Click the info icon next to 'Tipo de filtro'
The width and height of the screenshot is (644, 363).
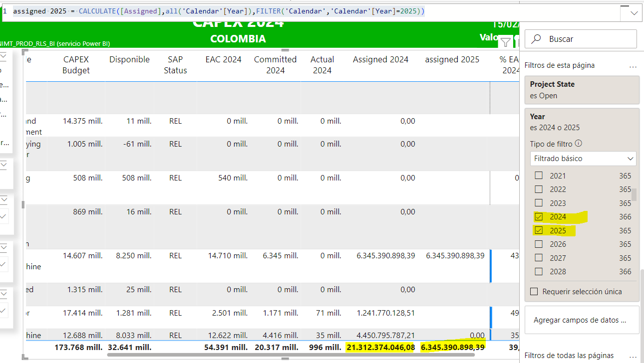pos(578,144)
